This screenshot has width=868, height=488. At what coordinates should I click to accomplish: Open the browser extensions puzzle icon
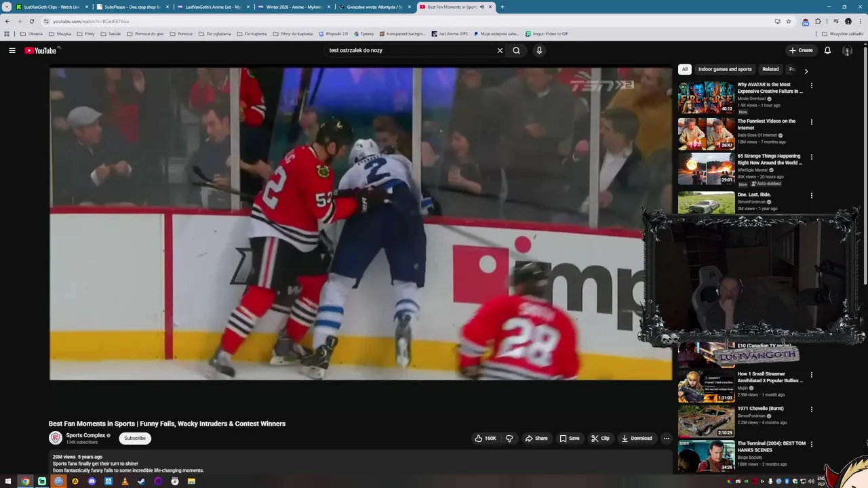(x=818, y=21)
